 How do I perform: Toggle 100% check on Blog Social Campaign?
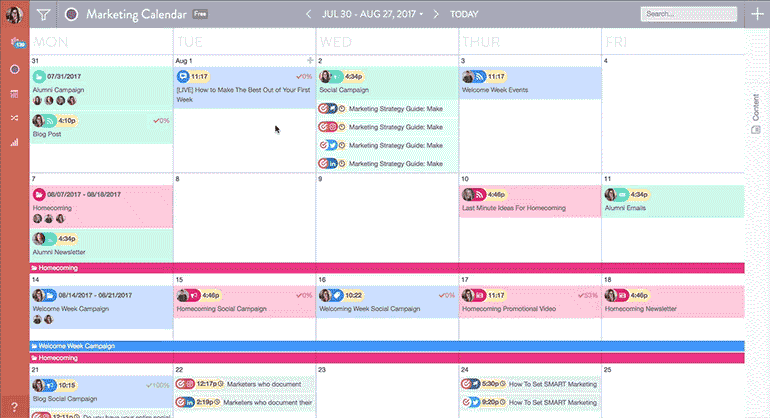tap(158, 386)
